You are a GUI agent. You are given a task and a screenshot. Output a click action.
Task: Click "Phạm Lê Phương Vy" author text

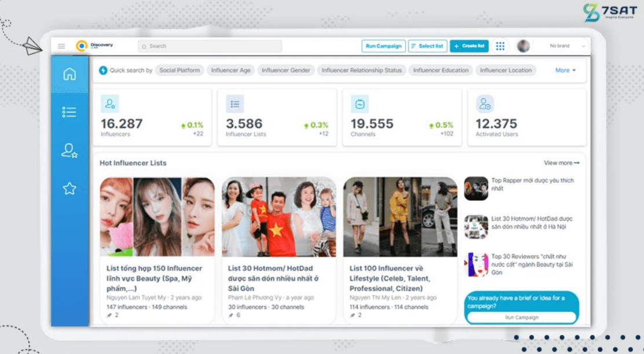point(254,297)
